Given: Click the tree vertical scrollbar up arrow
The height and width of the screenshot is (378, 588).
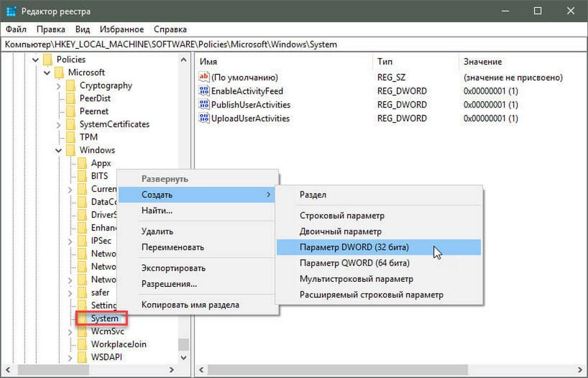Looking at the screenshot, I should [183, 60].
